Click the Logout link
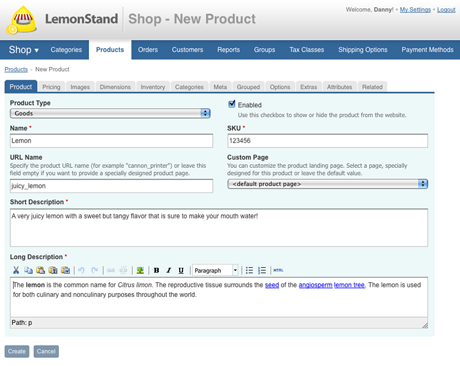The image size is (460, 366). (x=446, y=10)
